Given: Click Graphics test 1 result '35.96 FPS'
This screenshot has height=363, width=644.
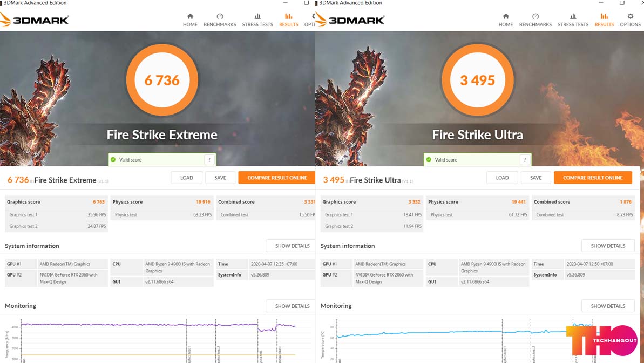Looking at the screenshot, I should [x=97, y=214].
